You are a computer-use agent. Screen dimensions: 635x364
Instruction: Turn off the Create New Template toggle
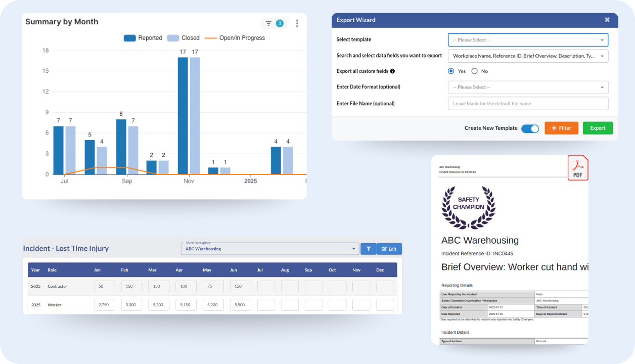pyautogui.click(x=530, y=128)
